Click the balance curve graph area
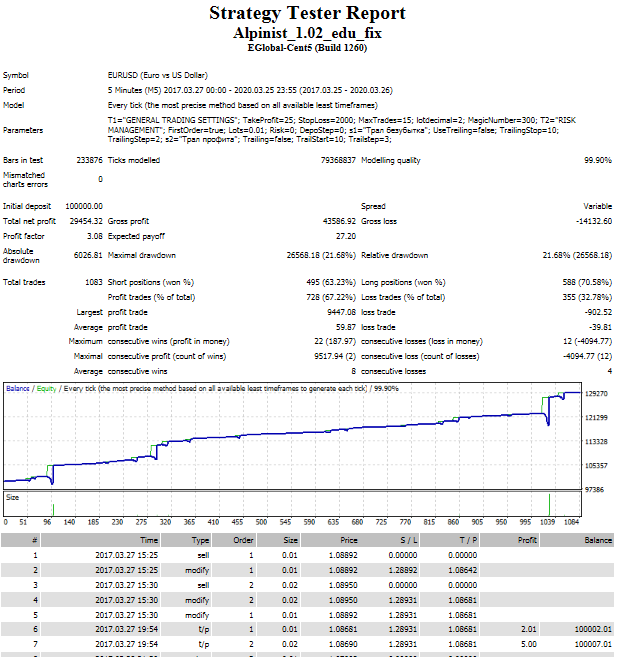Screen dimensions: 623x657 [x=292, y=436]
